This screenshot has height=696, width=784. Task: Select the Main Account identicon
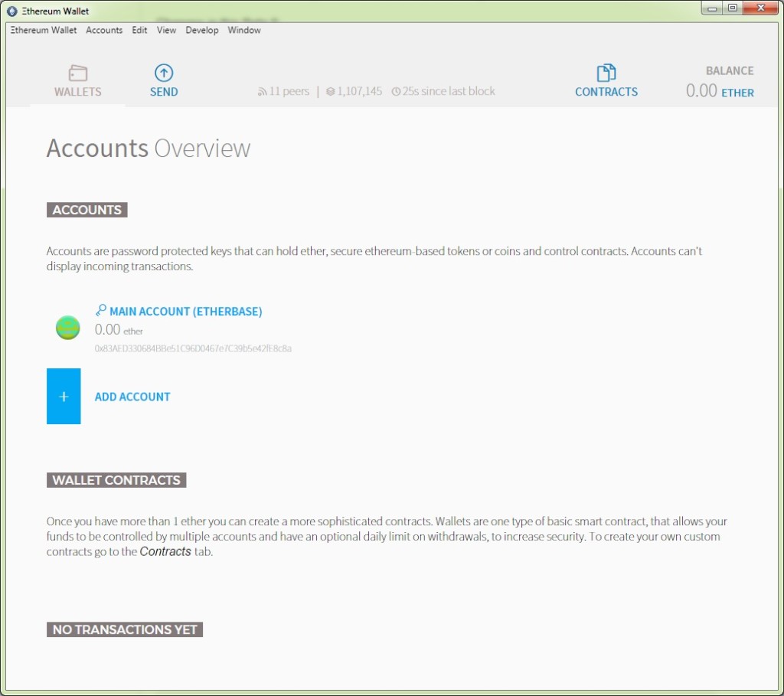coord(66,327)
